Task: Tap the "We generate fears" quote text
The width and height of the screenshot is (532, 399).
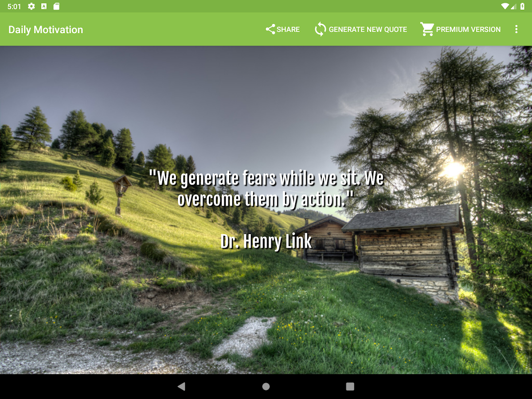Action: coord(266,189)
